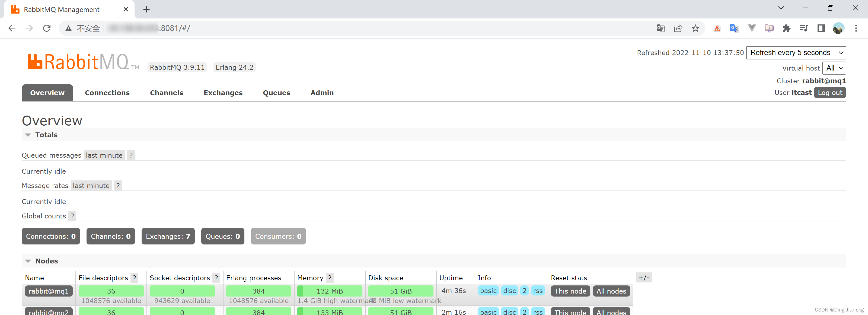
Task: Click the Socket descriptors 0 bar for rabbit@mq1
Action: (x=182, y=291)
